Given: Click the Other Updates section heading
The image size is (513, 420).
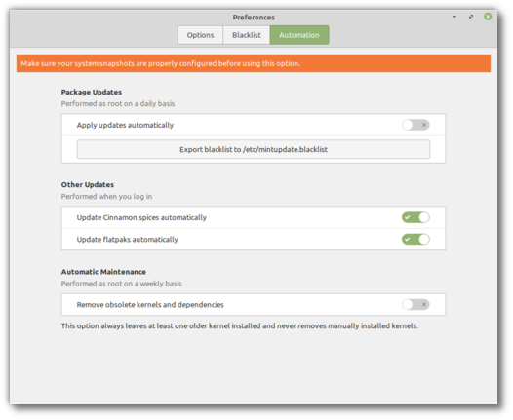Looking at the screenshot, I should pyautogui.click(x=88, y=185).
